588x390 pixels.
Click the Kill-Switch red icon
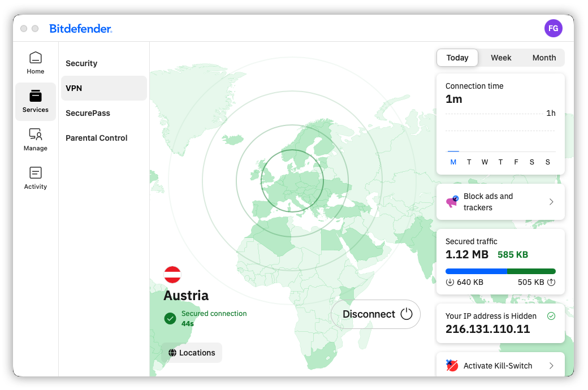(x=452, y=366)
